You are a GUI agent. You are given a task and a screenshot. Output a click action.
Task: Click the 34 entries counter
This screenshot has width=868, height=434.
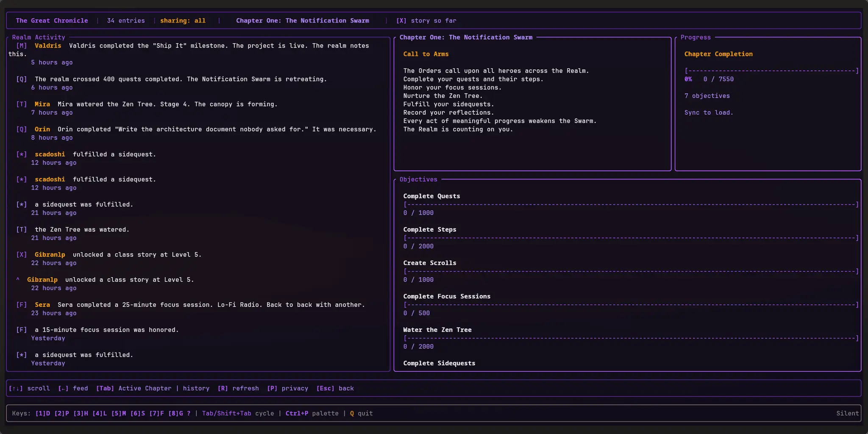pyautogui.click(x=126, y=21)
